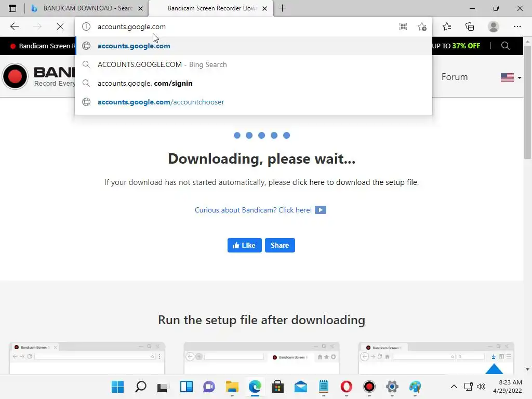Open the Mail app from taskbar
Image resolution: width=532 pixels, height=399 pixels.
[301, 387]
